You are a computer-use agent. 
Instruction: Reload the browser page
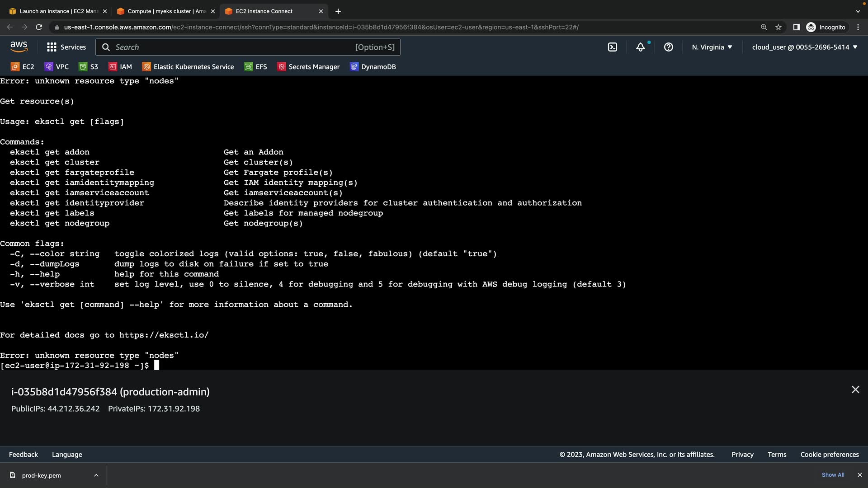point(39,27)
